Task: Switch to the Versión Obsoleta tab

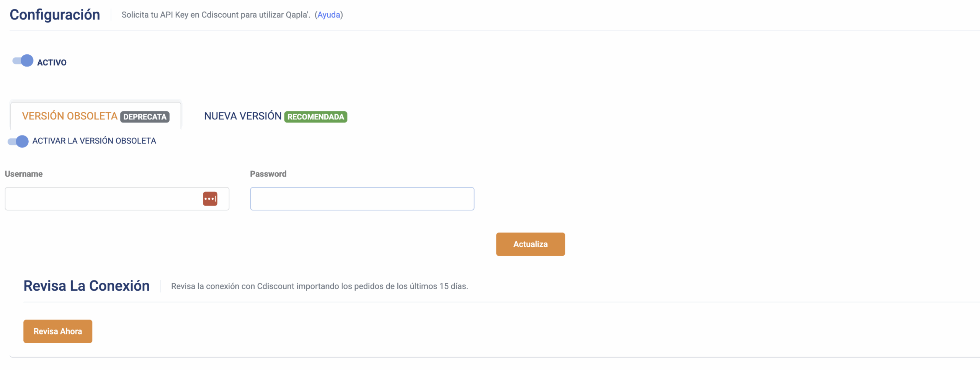Action: pyautogui.click(x=70, y=116)
